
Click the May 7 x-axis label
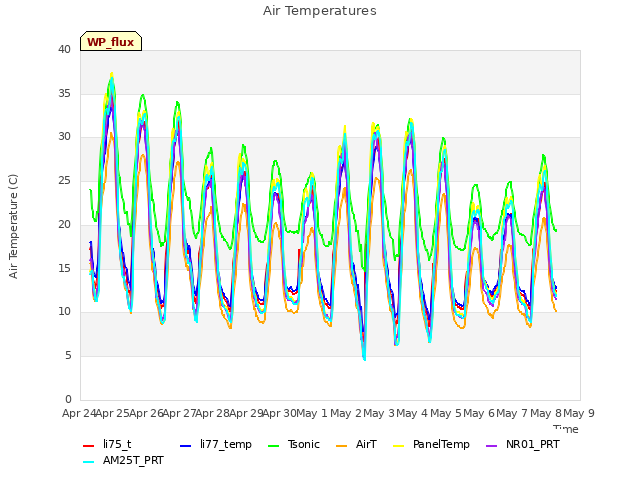tap(512, 413)
